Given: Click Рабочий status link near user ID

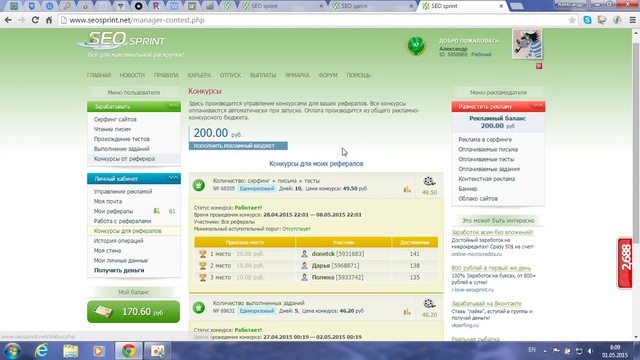Looking at the screenshot, I should pyautogui.click(x=481, y=54).
